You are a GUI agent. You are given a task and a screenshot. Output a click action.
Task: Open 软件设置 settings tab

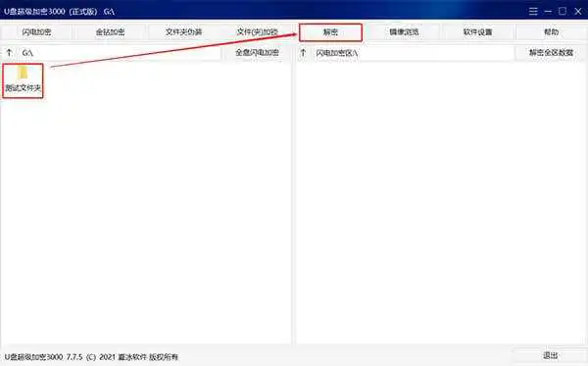[x=477, y=32]
